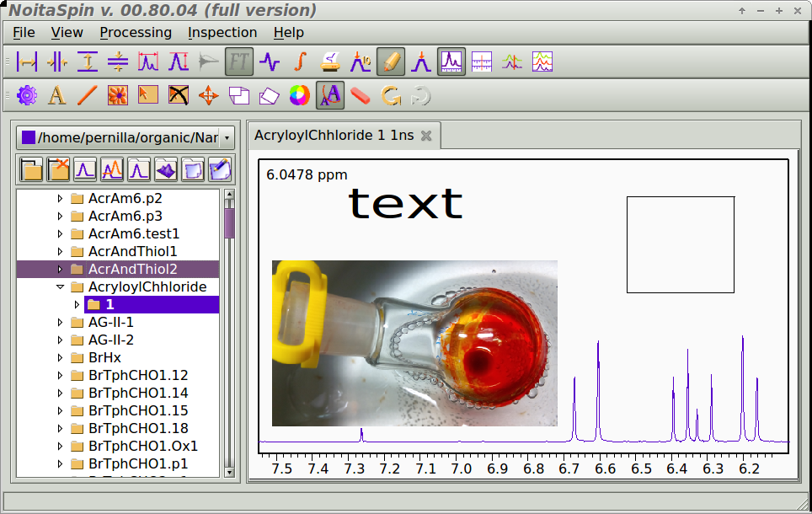This screenshot has width=812, height=514.
Task: Select the orange four-way move tool
Action: tap(209, 96)
